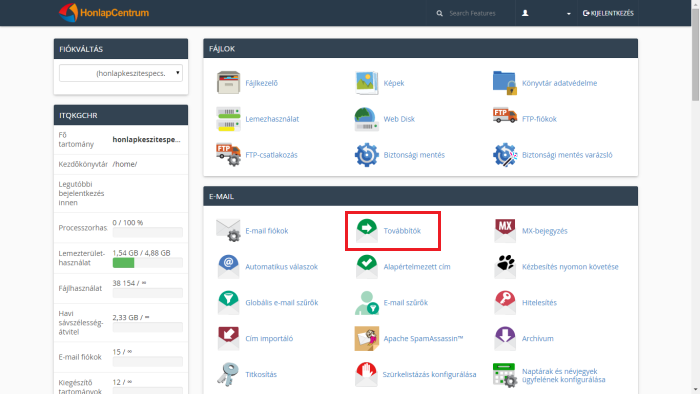
Task: Follow the Web Disk link
Action: [x=399, y=119]
